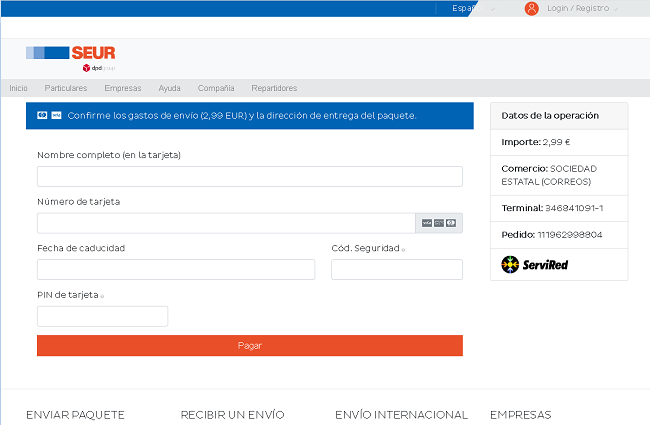Open the Español language dropdown
Viewport: 650px width, 425px height.
coord(472,8)
